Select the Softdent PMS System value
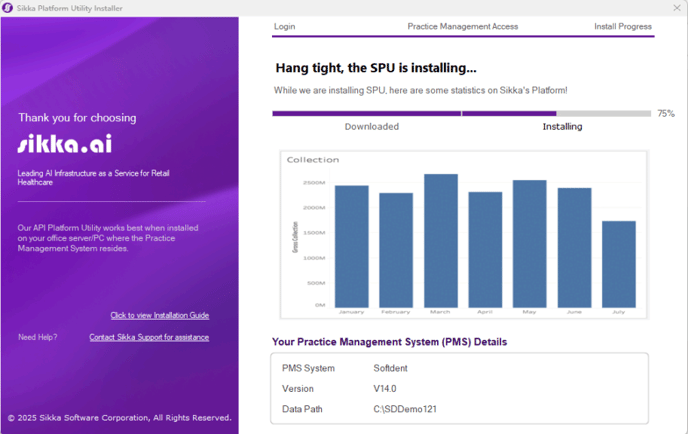Screen dimensions: 688x434 click(x=390, y=369)
